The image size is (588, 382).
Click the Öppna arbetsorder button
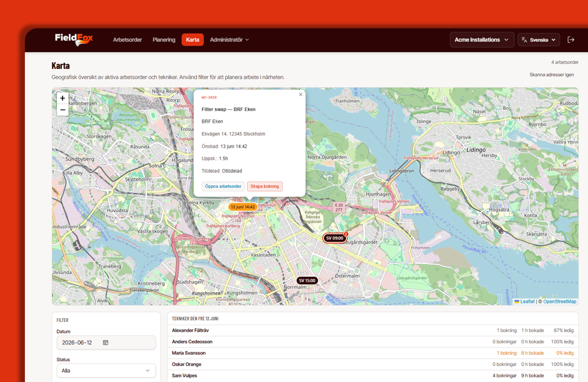pos(223,186)
